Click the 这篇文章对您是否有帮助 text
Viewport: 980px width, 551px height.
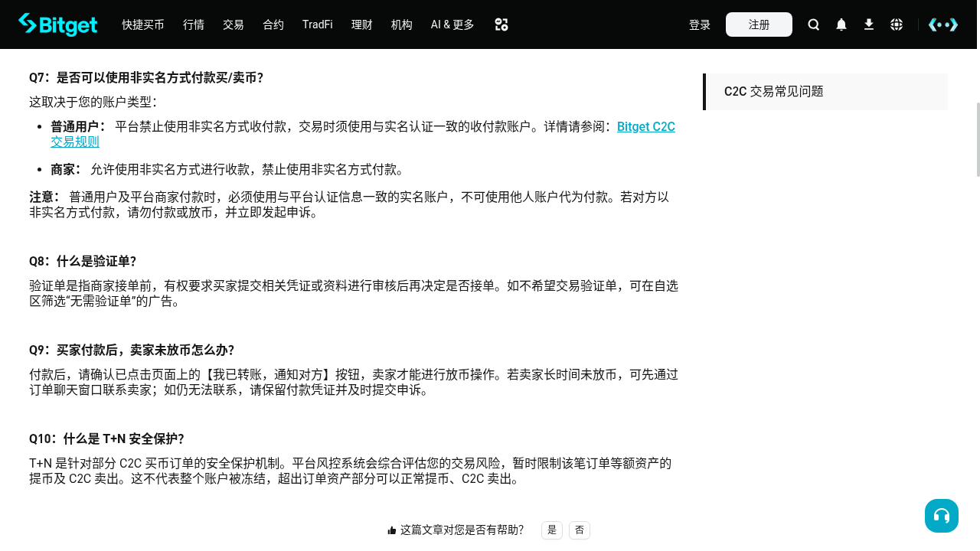[462, 530]
